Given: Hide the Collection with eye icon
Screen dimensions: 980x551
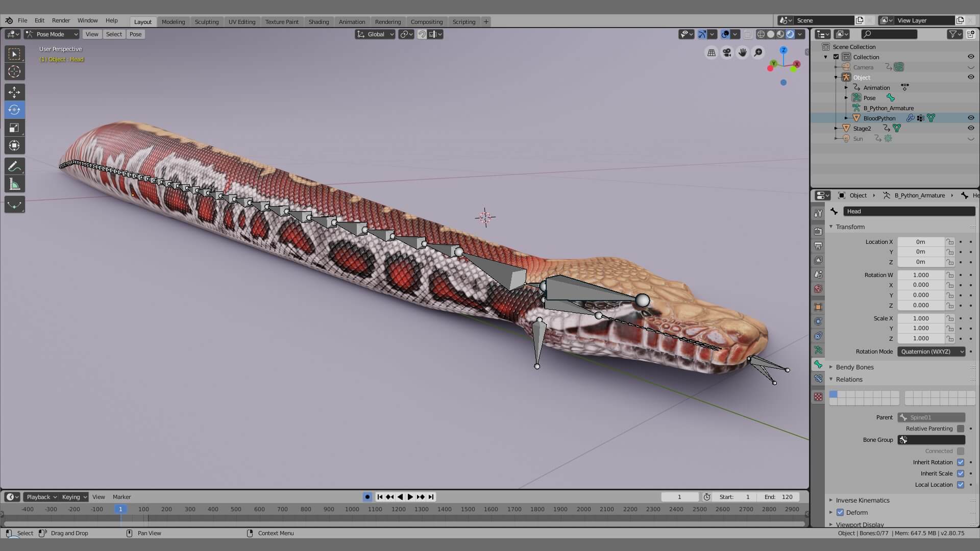Looking at the screenshot, I should 971,57.
